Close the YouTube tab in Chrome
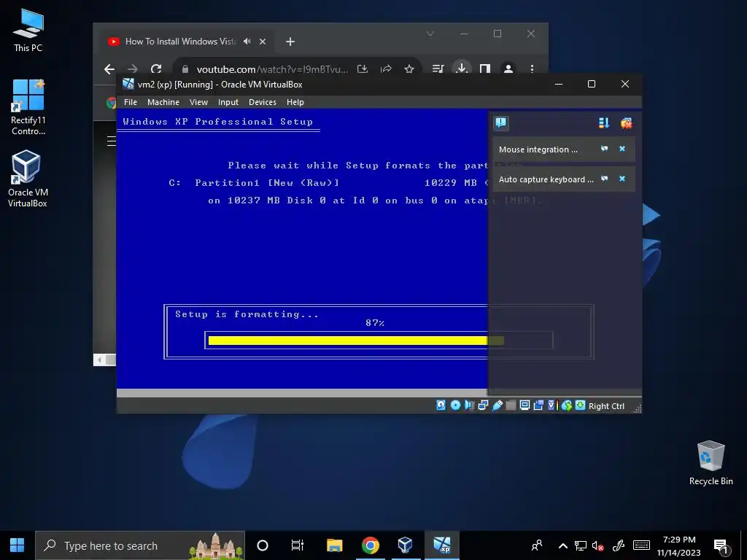Viewport: 747px width, 560px height. pyautogui.click(x=263, y=42)
